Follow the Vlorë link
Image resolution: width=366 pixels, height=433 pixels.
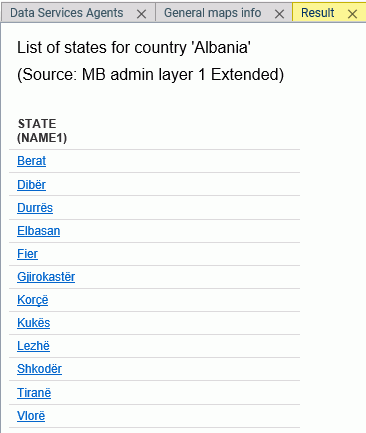coord(31,416)
